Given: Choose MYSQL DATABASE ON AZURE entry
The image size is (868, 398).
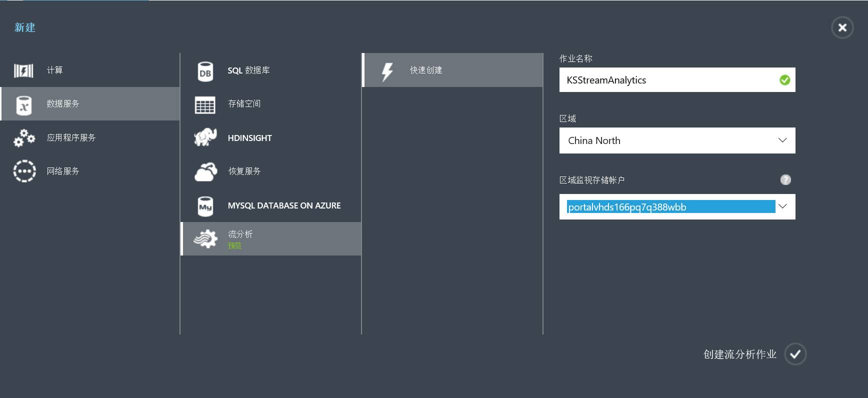Looking at the screenshot, I should click(x=271, y=205).
